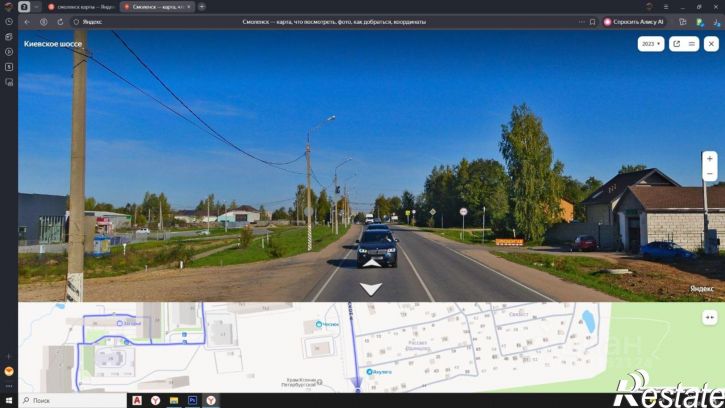The width and height of the screenshot is (725, 408).
Task: Reload the page in browser
Action: (x=60, y=22)
